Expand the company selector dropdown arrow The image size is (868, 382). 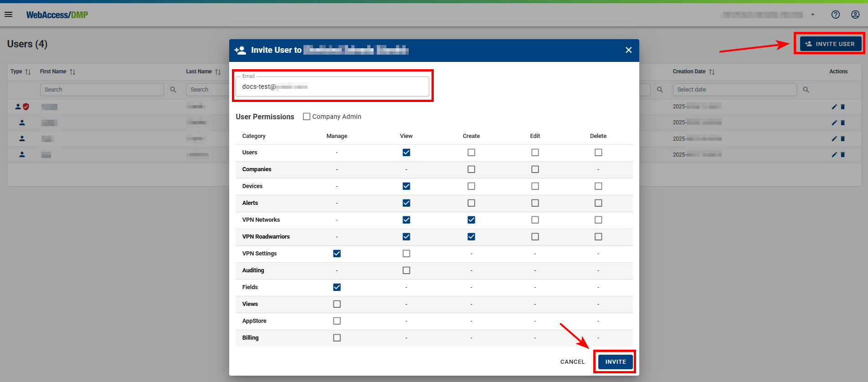812,15
